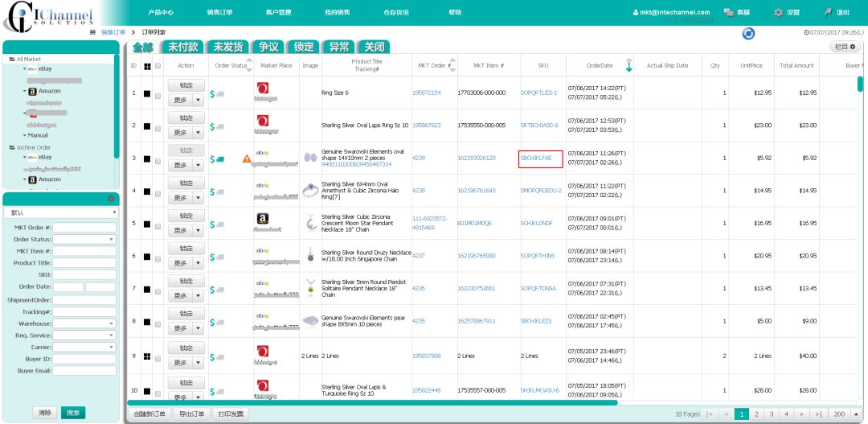Open the ring thumbnail image in row 4
Viewport: 868px width, 424px height.
(310, 191)
